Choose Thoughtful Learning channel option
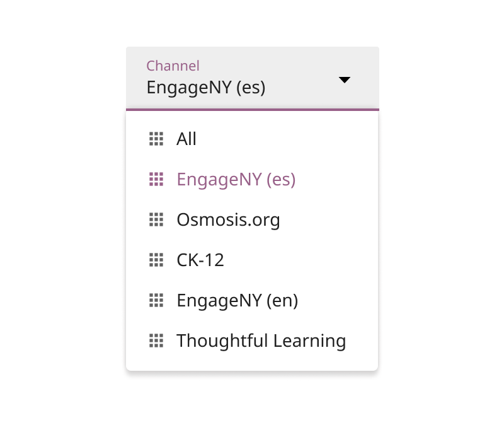Viewport: 504px width, 425px height. [261, 341]
